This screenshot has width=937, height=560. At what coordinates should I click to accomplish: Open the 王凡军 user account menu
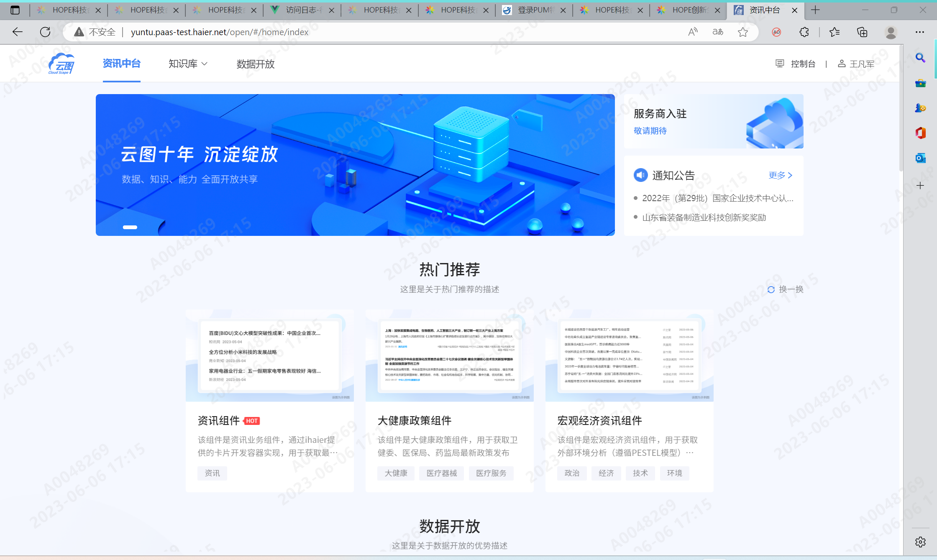point(856,64)
